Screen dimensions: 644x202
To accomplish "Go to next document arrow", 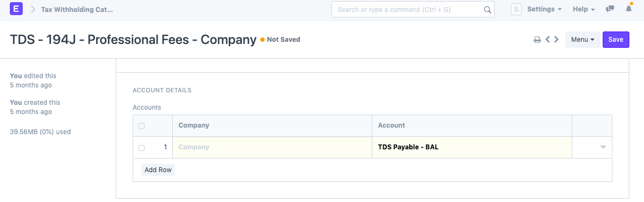I will tap(557, 40).
